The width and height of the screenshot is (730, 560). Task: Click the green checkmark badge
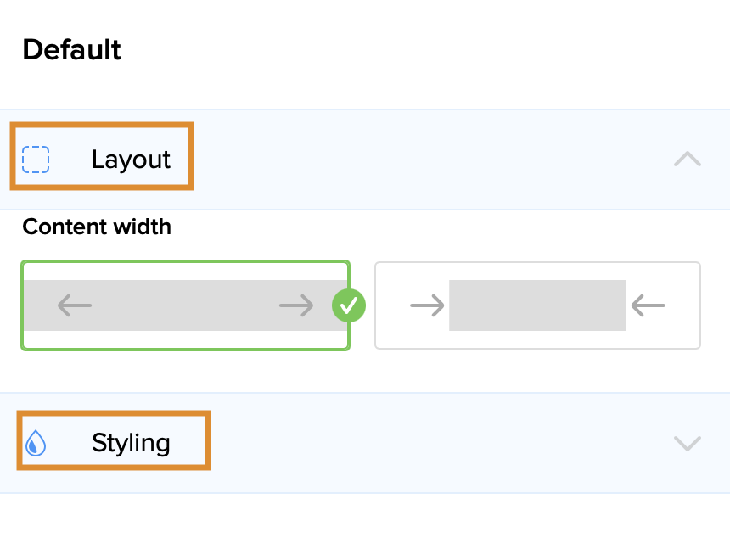coord(348,305)
